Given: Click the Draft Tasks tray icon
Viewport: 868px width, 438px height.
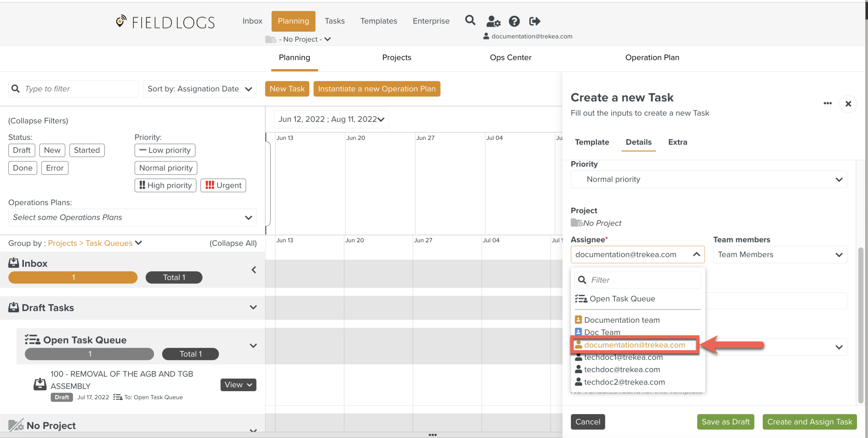Looking at the screenshot, I should [14, 307].
